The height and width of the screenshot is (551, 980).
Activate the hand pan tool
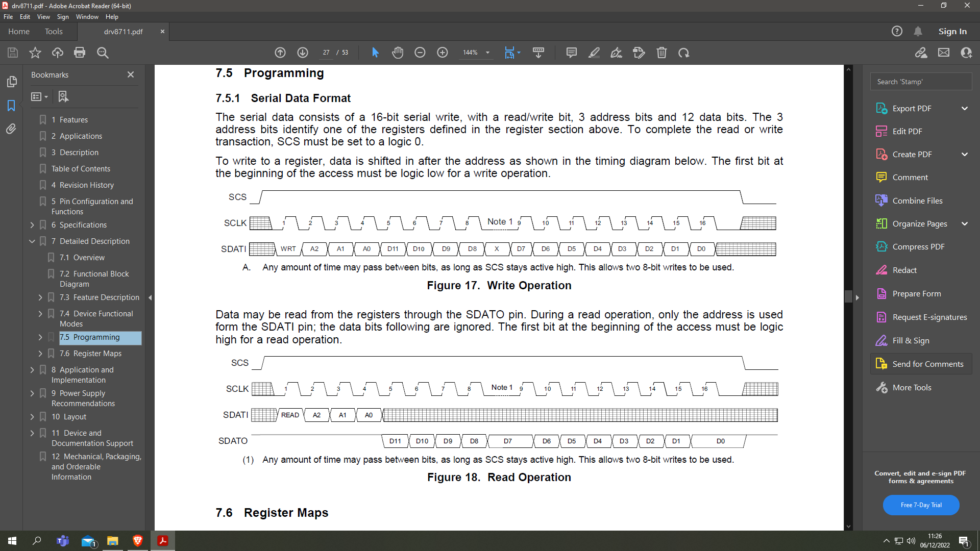click(398, 53)
